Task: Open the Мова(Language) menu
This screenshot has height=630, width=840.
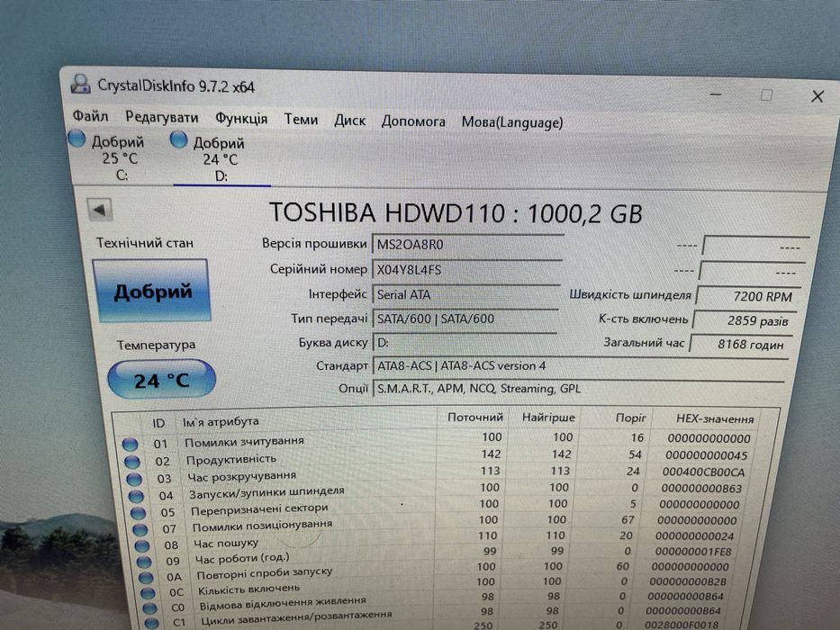Action: pyautogui.click(x=512, y=122)
